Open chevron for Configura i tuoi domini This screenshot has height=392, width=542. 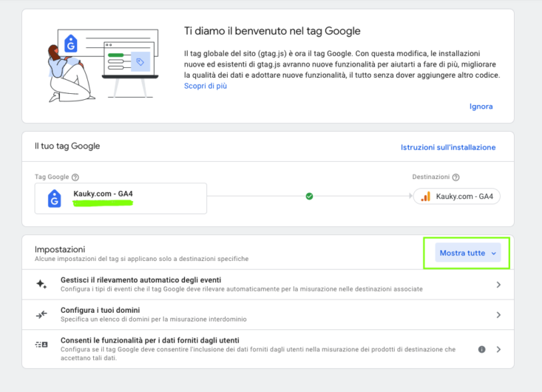(x=498, y=315)
